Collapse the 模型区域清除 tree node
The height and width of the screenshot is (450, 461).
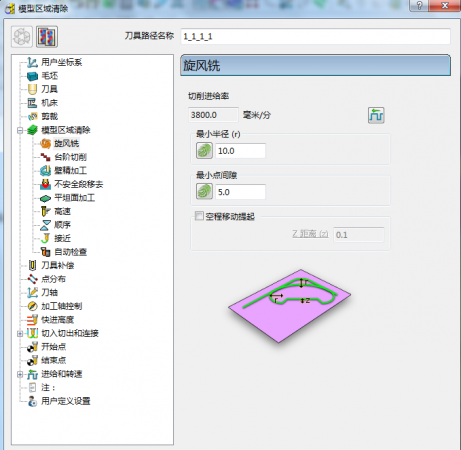coord(20,130)
